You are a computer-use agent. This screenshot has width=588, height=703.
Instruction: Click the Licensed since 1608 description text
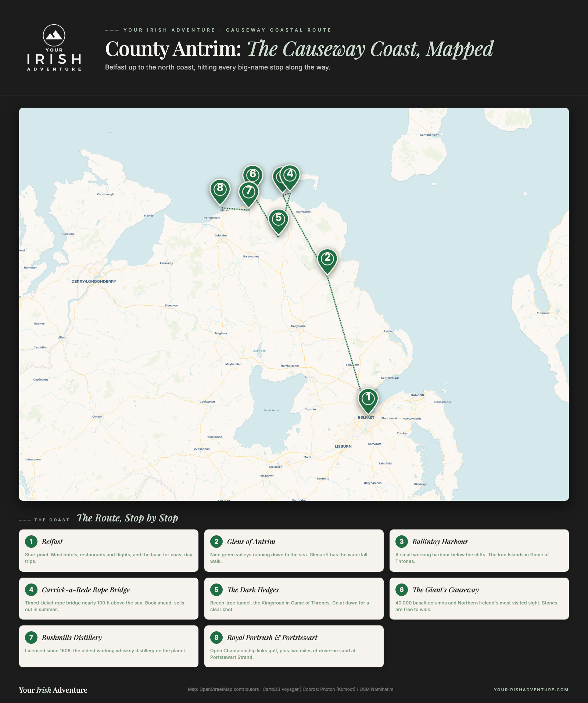click(x=106, y=650)
